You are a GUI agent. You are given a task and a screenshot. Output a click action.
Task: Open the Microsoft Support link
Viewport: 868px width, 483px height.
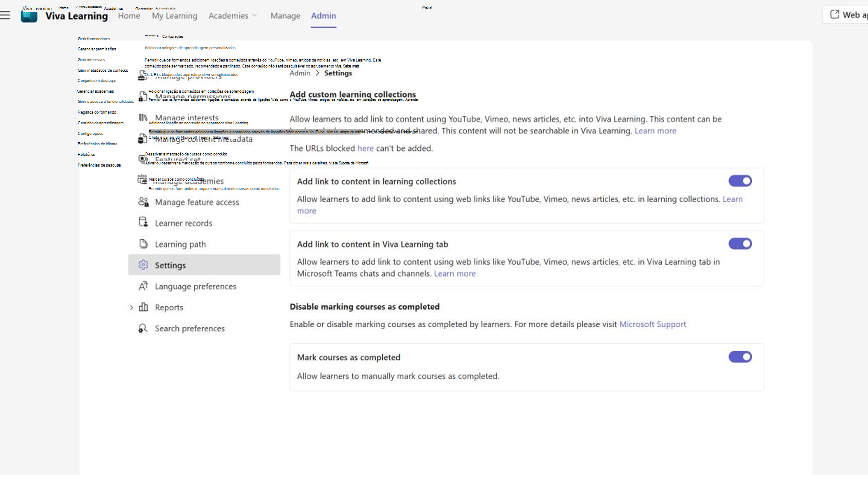point(652,324)
